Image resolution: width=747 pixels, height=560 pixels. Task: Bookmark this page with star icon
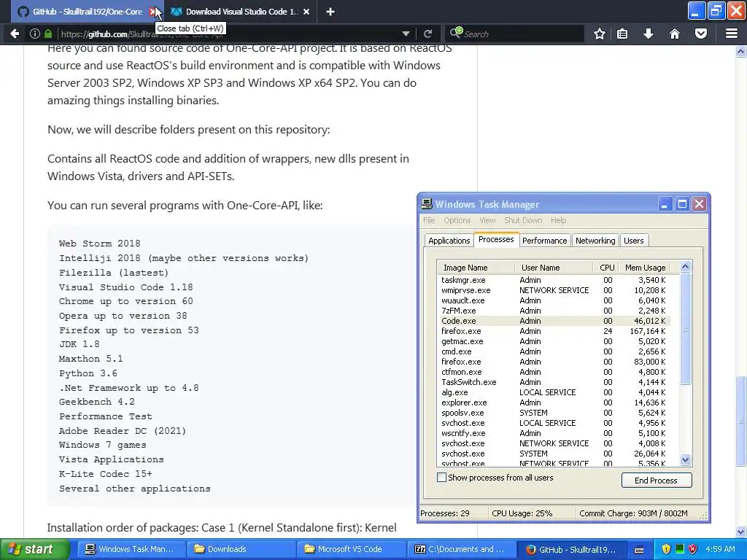600,34
